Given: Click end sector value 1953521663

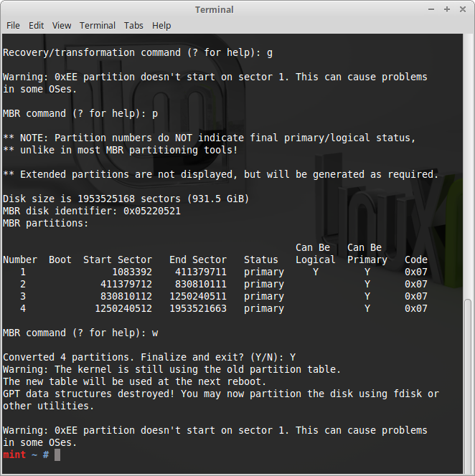Looking at the screenshot, I should (198, 308).
